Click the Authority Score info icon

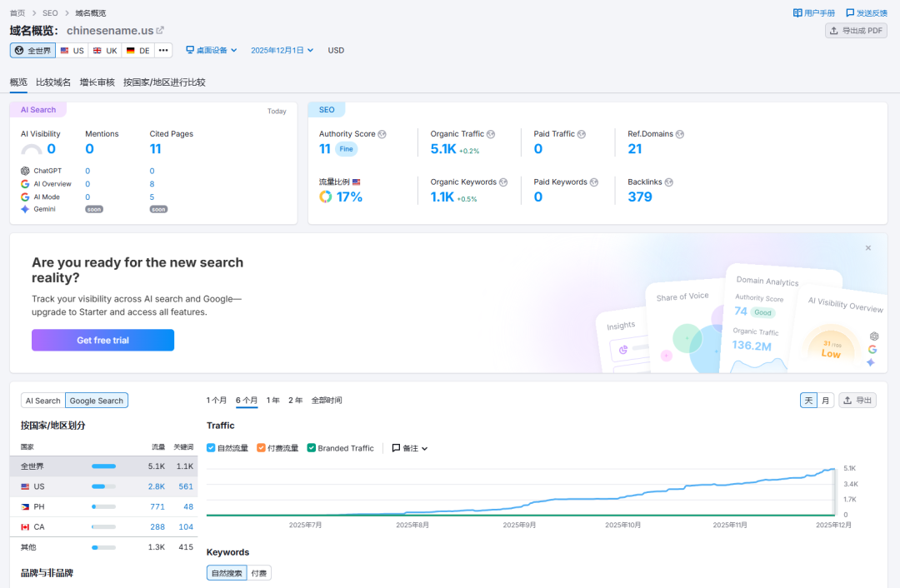tap(382, 134)
